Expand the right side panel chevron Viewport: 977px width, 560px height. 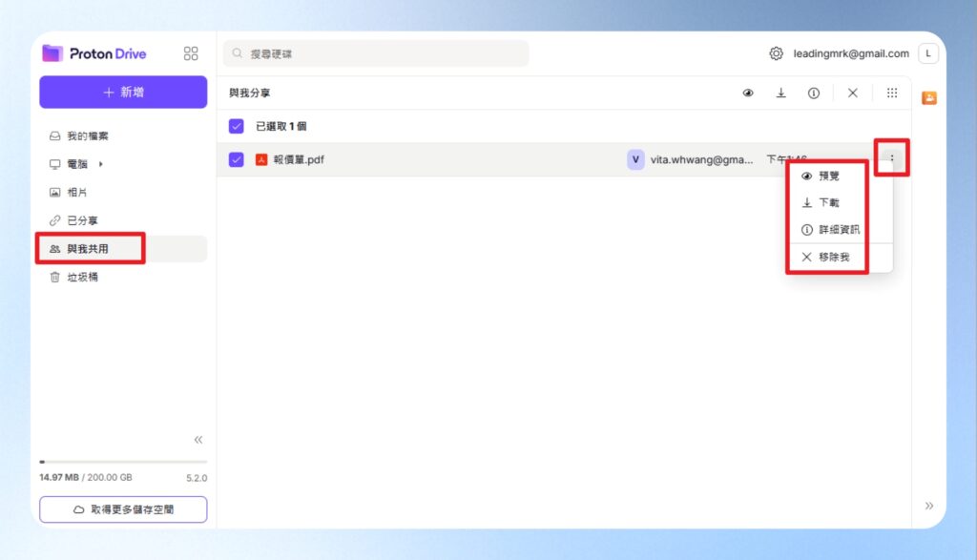pyautogui.click(x=929, y=506)
